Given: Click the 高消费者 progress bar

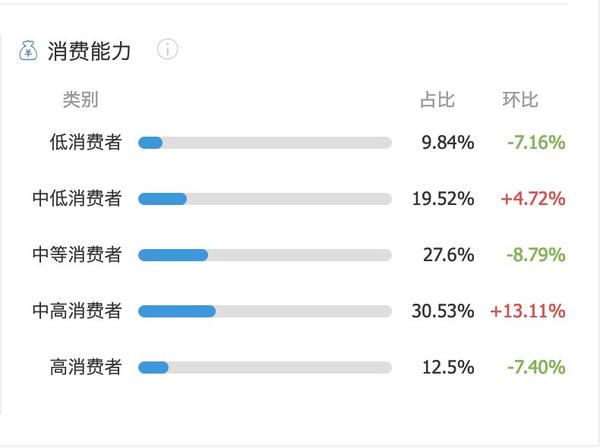Looking at the screenshot, I should [x=265, y=368].
